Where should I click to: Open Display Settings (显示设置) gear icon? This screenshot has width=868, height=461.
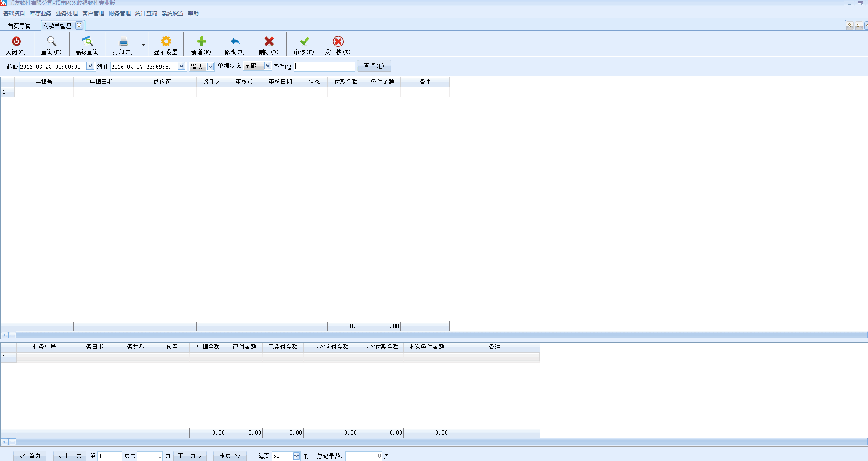166,42
